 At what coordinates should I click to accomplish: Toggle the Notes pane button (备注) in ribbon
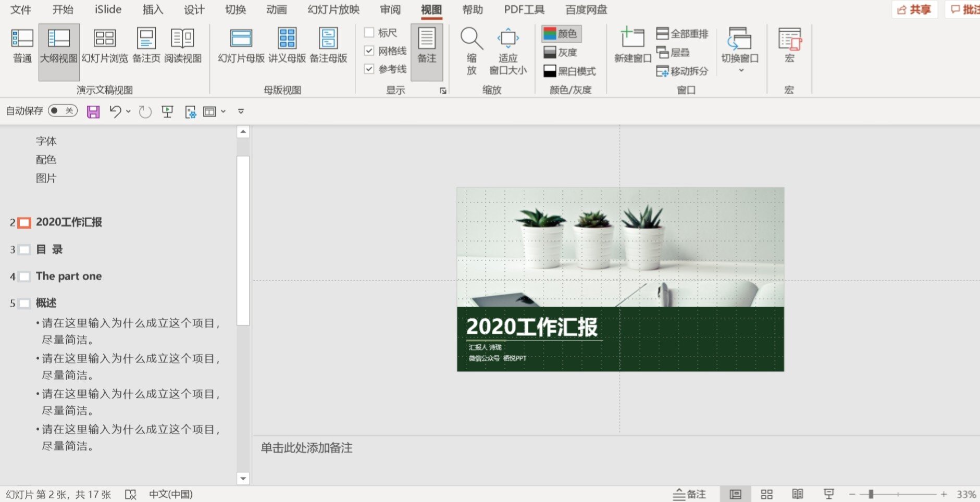click(427, 52)
